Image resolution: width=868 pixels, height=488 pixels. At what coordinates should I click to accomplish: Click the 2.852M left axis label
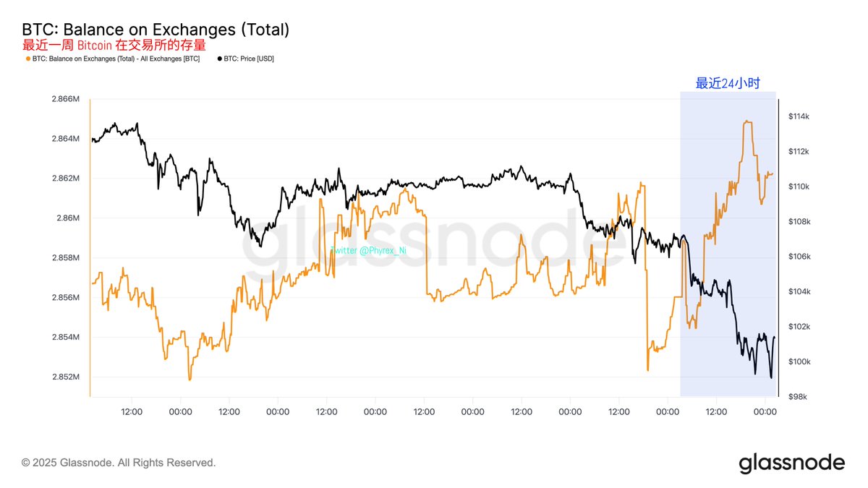[66, 377]
